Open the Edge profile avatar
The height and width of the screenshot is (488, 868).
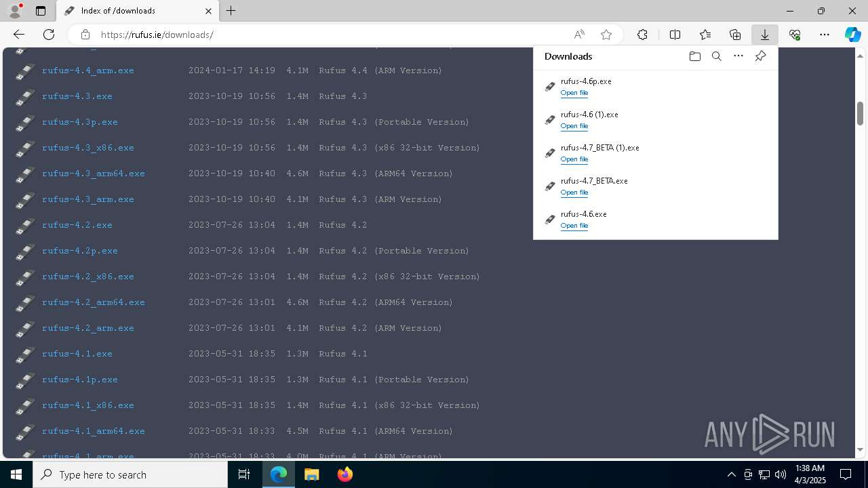(x=14, y=10)
